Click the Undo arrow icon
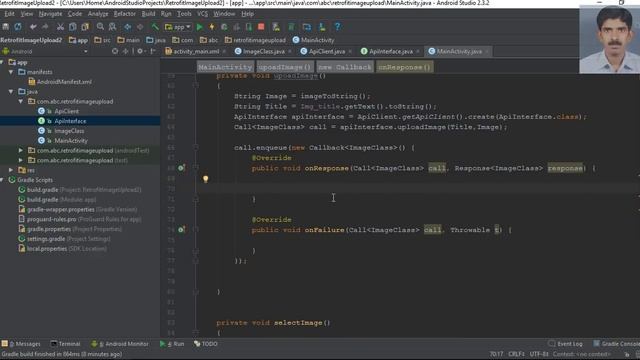This screenshot has height=360, width=640. click(33, 27)
